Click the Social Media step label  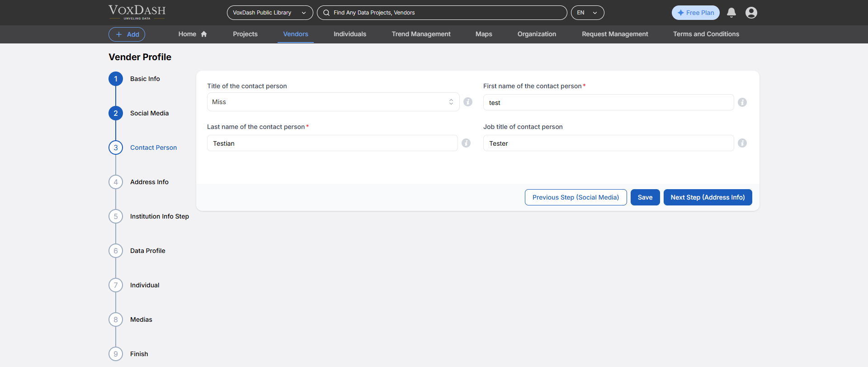(x=149, y=113)
